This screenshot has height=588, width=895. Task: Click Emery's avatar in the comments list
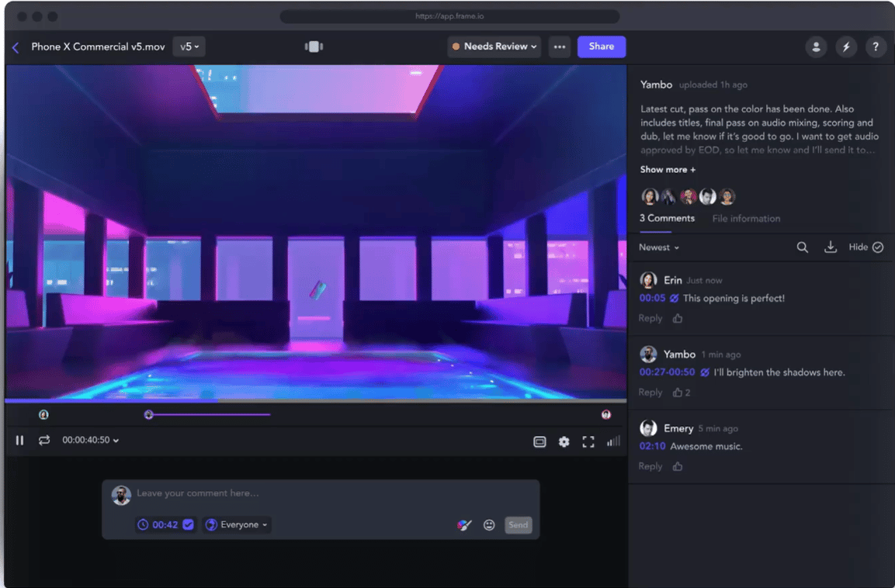[x=648, y=428]
